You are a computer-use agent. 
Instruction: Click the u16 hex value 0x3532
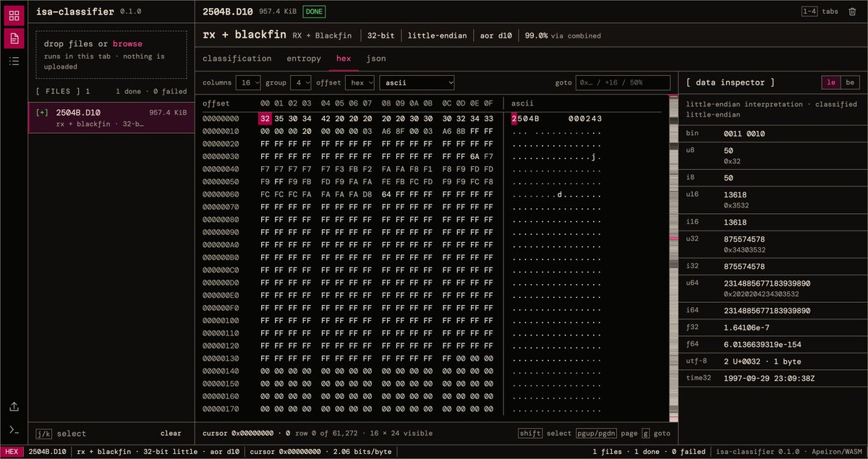click(x=736, y=205)
